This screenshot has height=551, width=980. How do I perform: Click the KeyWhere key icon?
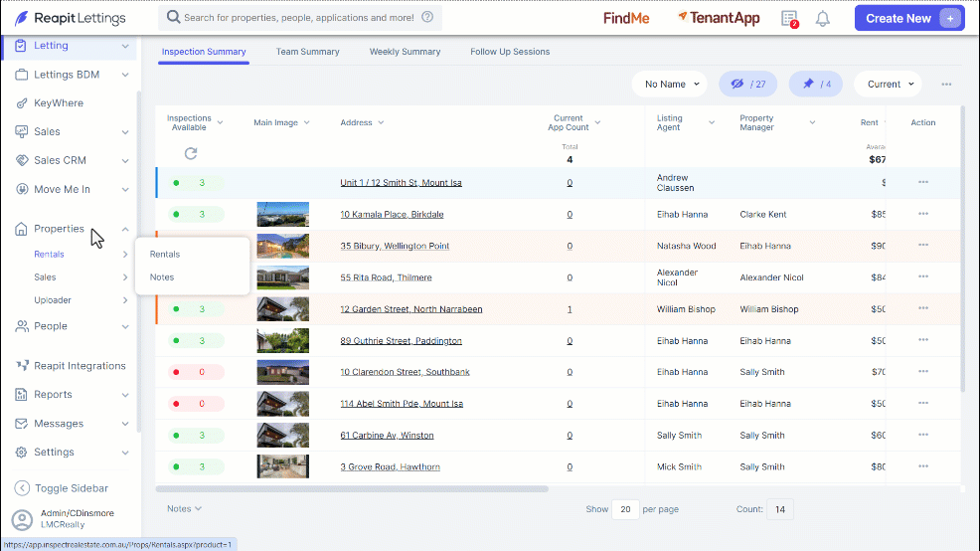coord(21,103)
